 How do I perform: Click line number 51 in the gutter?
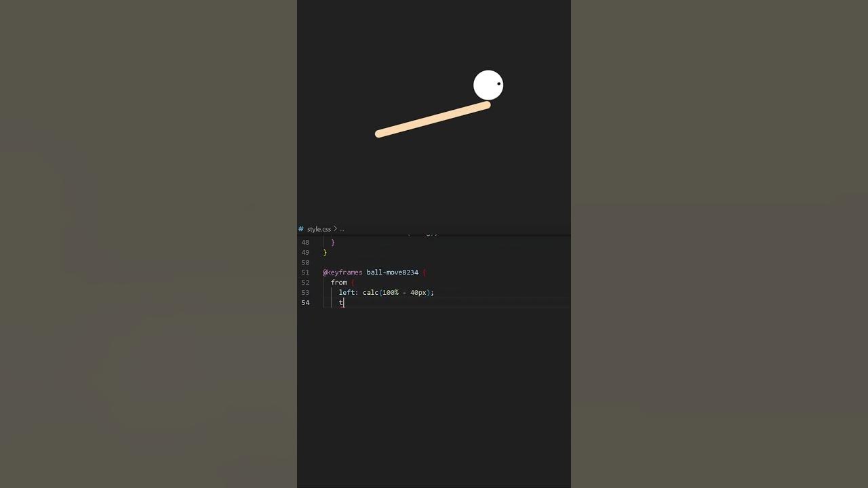click(305, 272)
